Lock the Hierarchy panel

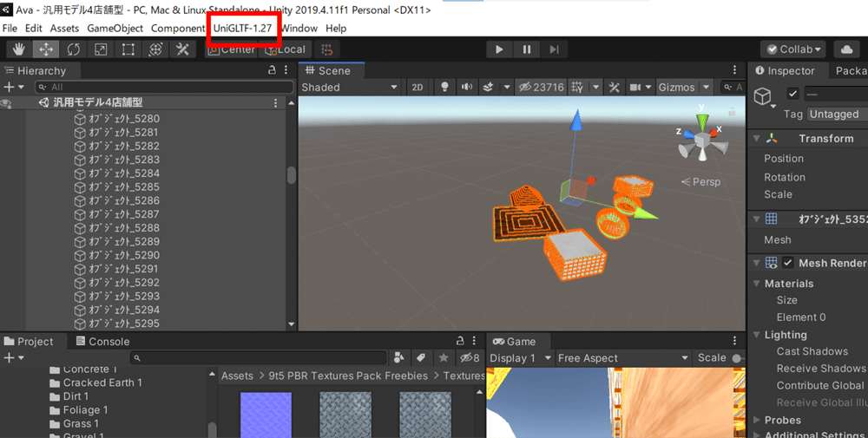click(272, 70)
